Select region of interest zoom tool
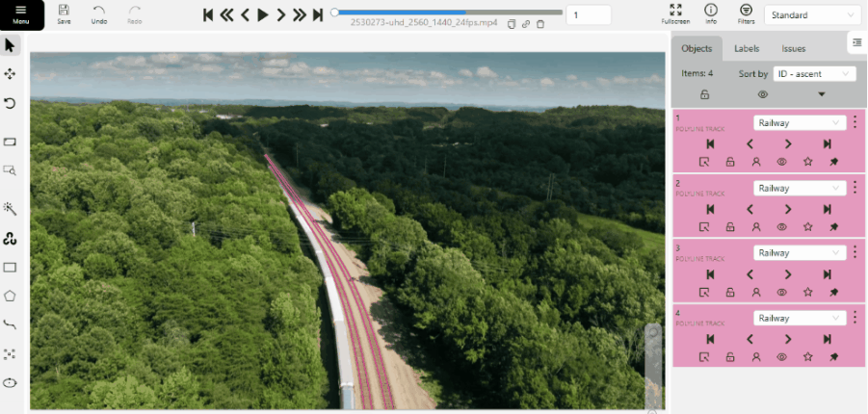Screen dimensions: 868x414 coord(10,170)
